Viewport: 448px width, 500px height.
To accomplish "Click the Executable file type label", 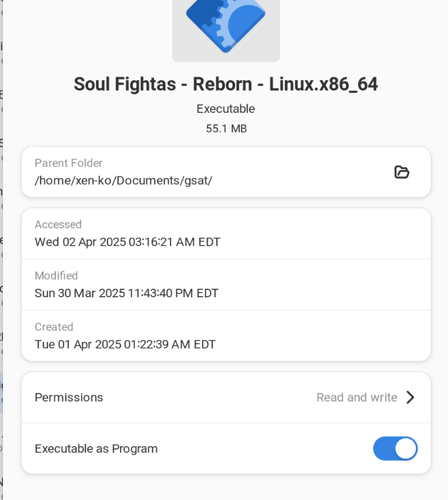I will (x=225, y=109).
